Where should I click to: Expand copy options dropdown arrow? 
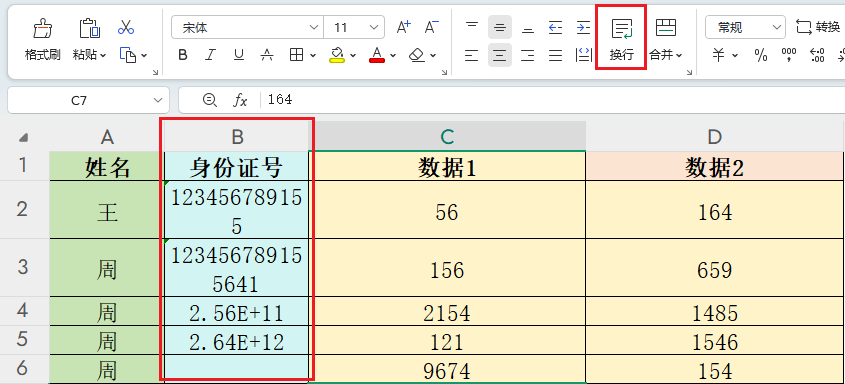click(x=144, y=55)
